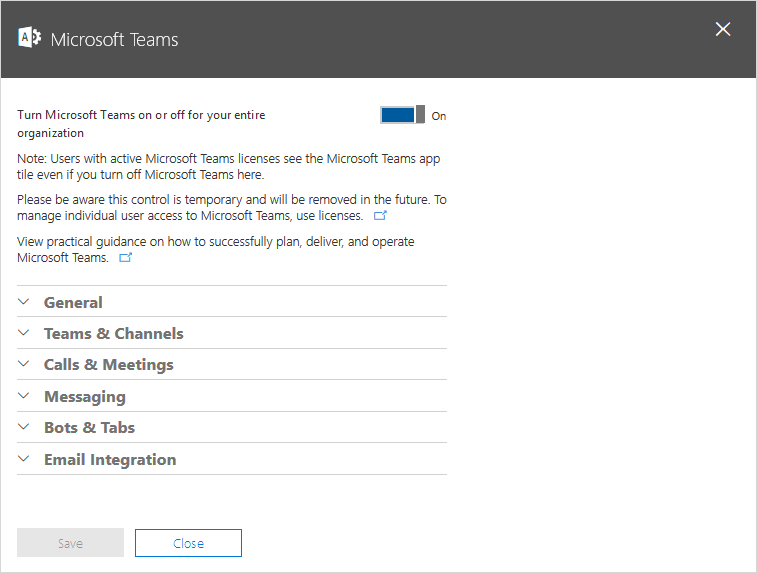Viewport: 757px width, 573px height.
Task: Click the chevron beside Teams & Channels
Action: coord(24,333)
